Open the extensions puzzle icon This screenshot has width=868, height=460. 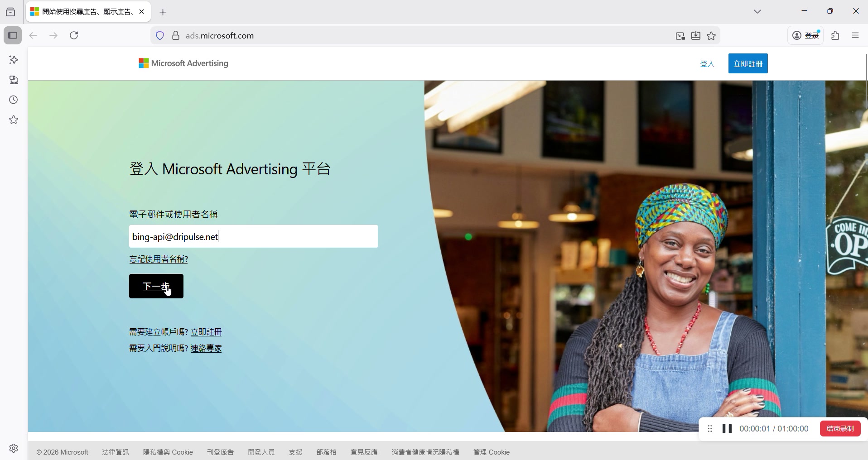835,35
